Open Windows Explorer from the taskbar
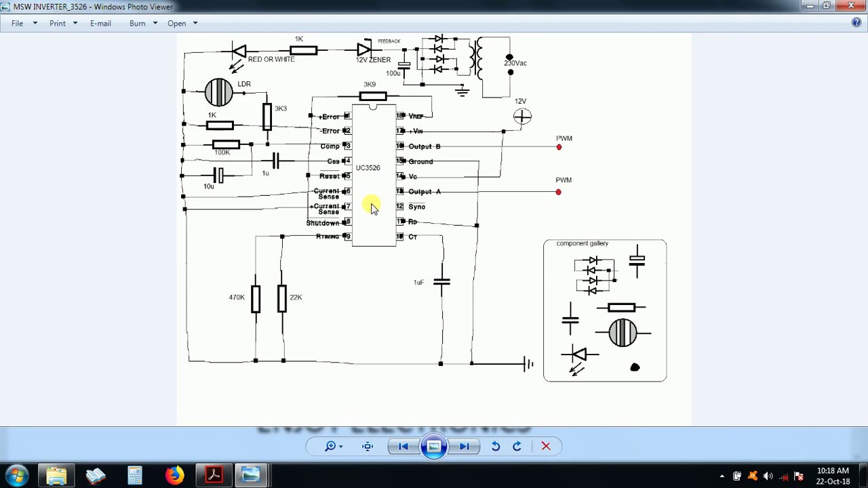Viewport: 868px width, 488px height. click(56, 475)
